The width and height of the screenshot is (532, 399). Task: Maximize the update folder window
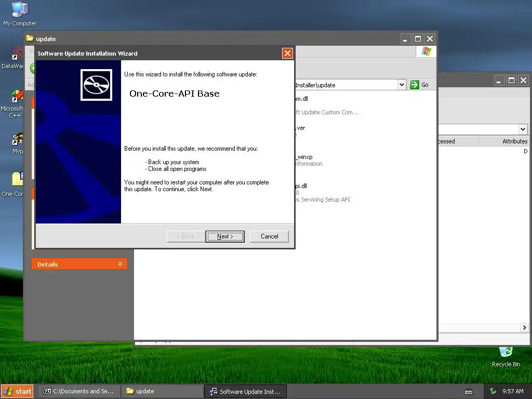(x=418, y=38)
